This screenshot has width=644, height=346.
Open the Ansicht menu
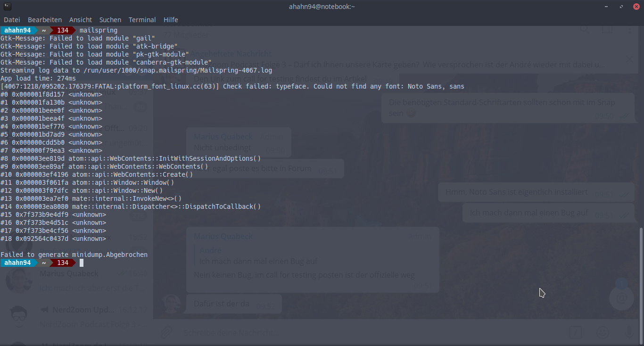tap(81, 20)
